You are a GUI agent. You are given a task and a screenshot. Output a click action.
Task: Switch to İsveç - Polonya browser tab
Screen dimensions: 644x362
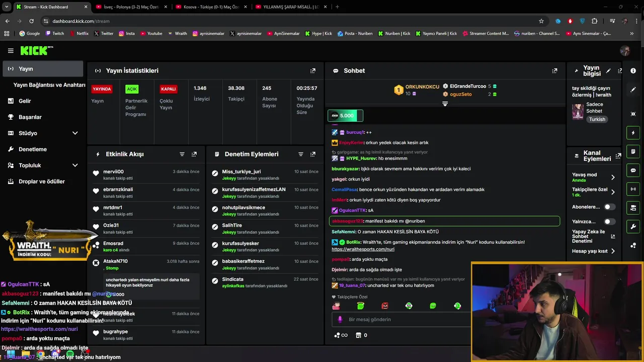click(131, 7)
